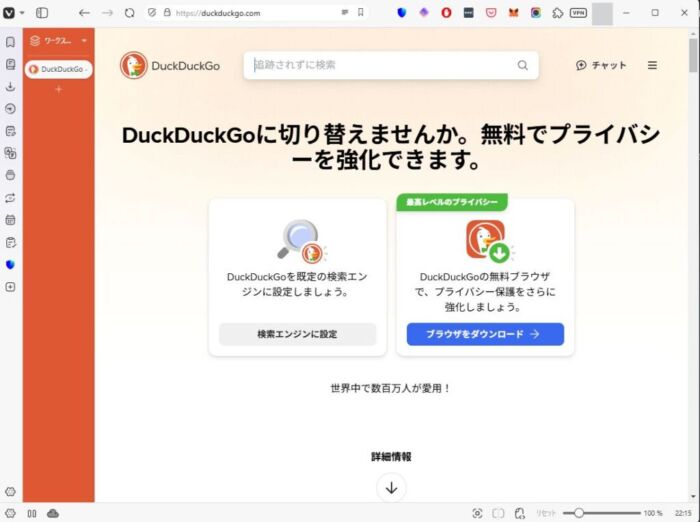The height and width of the screenshot is (522, 700).
Task: Open the gear icon at the side bar bottom
Action: click(x=10, y=492)
